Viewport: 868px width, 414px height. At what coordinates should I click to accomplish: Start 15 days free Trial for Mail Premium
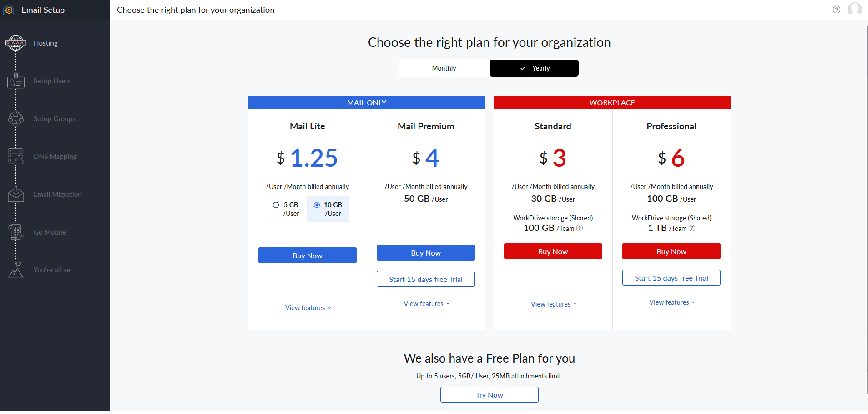pos(425,279)
